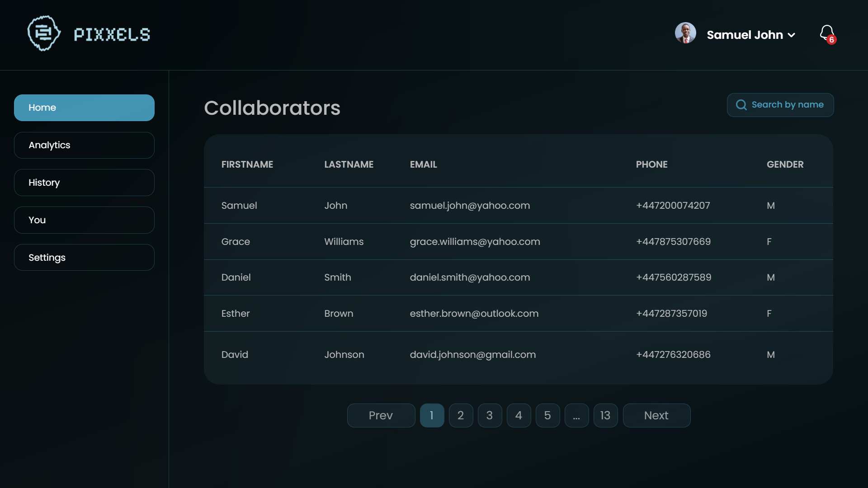The width and height of the screenshot is (868, 488).
Task: Click the Next pagination button
Action: (656, 415)
